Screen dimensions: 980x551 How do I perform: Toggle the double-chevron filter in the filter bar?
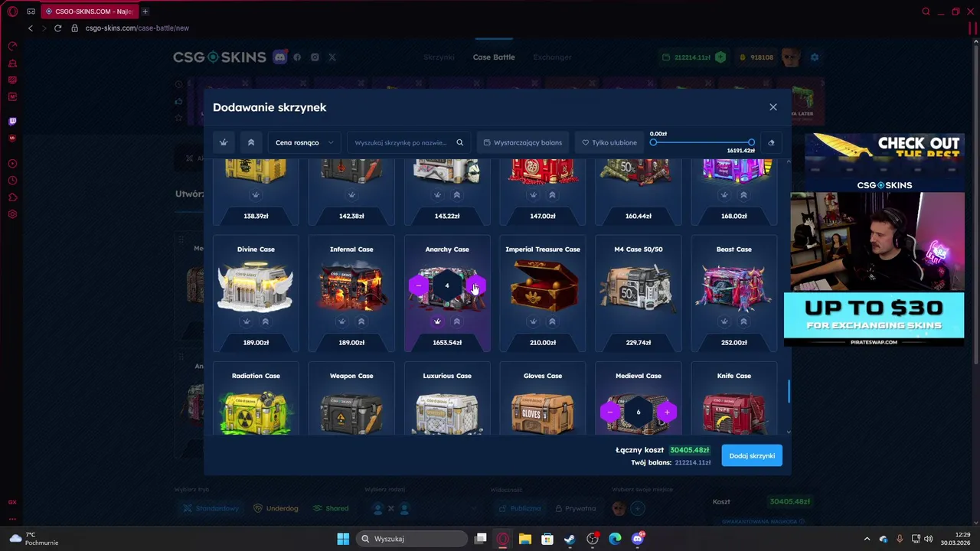click(x=250, y=142)
